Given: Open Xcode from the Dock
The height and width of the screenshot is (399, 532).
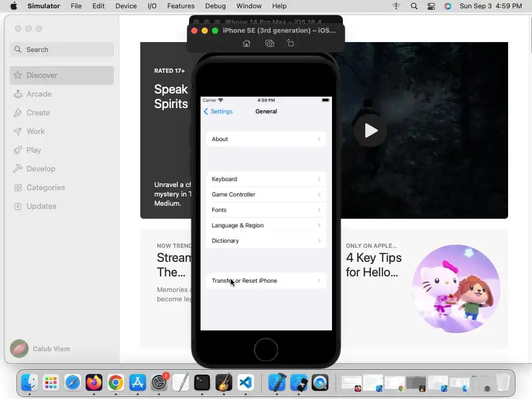Looking at the screenshot, I should tap(277, 383).
